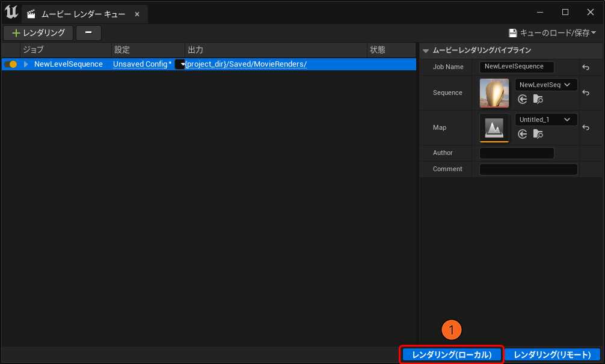Toggle the NewLevelSequence job enabled switch

pyautogui.click(x=10, y=64)
